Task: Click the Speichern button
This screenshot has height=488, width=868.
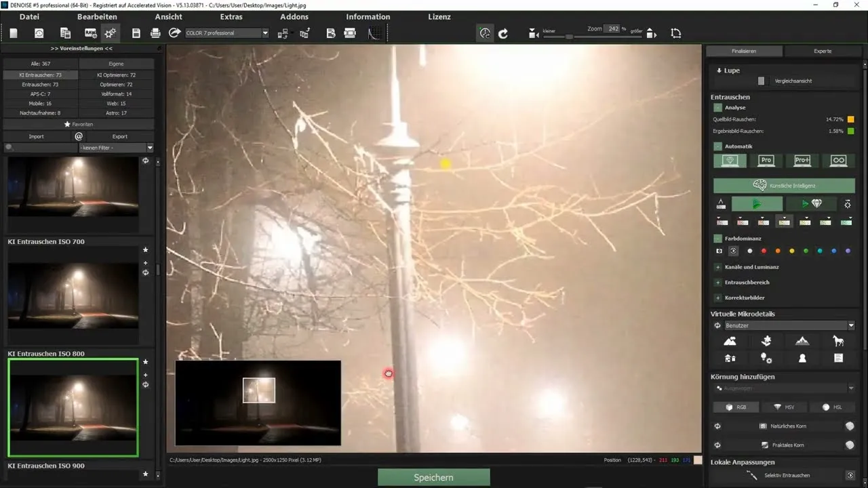Action: coord(433,477)
